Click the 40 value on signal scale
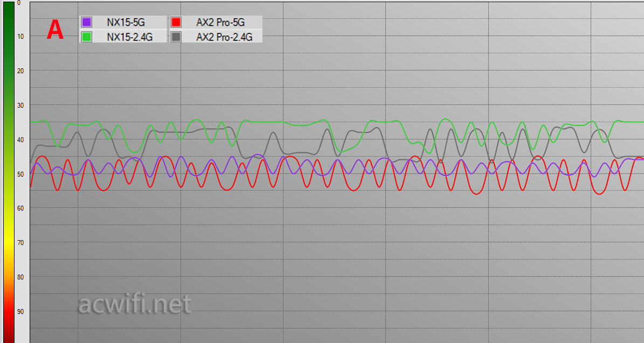The width and height of the screenshot is (644, 343). click(x=20, y=140)
